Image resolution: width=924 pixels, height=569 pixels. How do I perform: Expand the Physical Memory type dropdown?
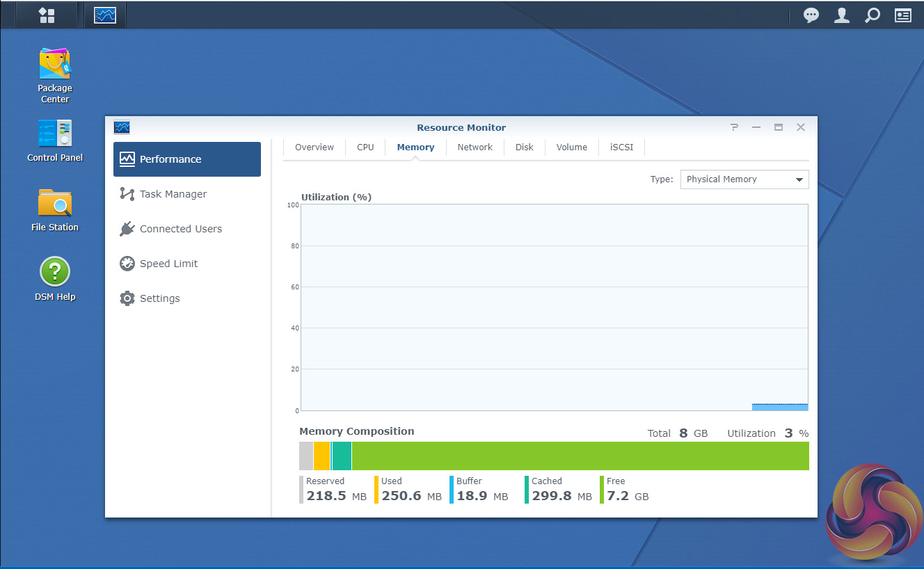(x=744, y=179)
